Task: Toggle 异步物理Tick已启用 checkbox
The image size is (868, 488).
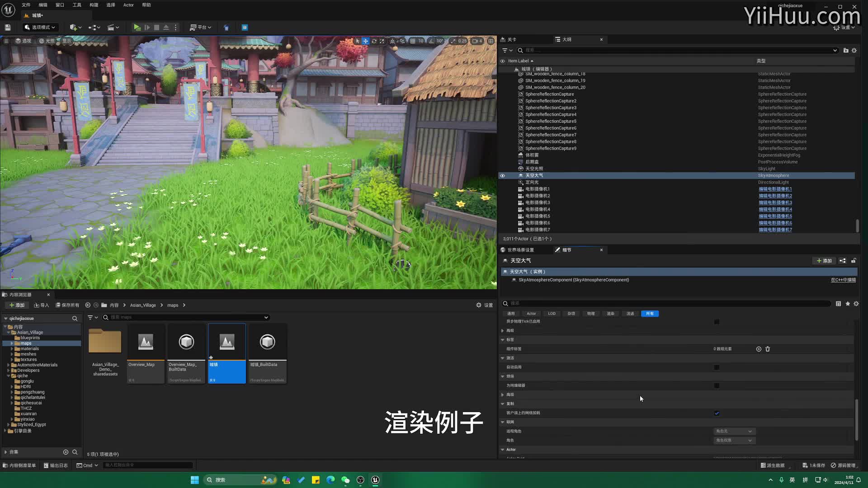Action: [x=717, y=322]
